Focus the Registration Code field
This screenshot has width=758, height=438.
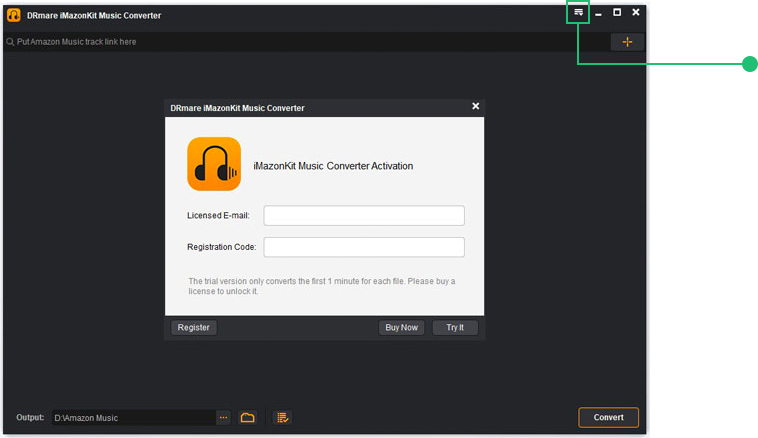point(364,247)
